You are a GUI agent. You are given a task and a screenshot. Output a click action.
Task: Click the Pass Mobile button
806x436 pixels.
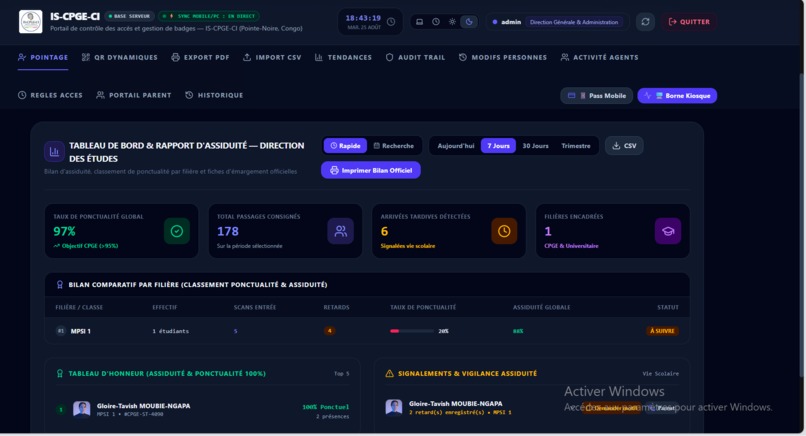pyautogui.click(x=596, y=96)
